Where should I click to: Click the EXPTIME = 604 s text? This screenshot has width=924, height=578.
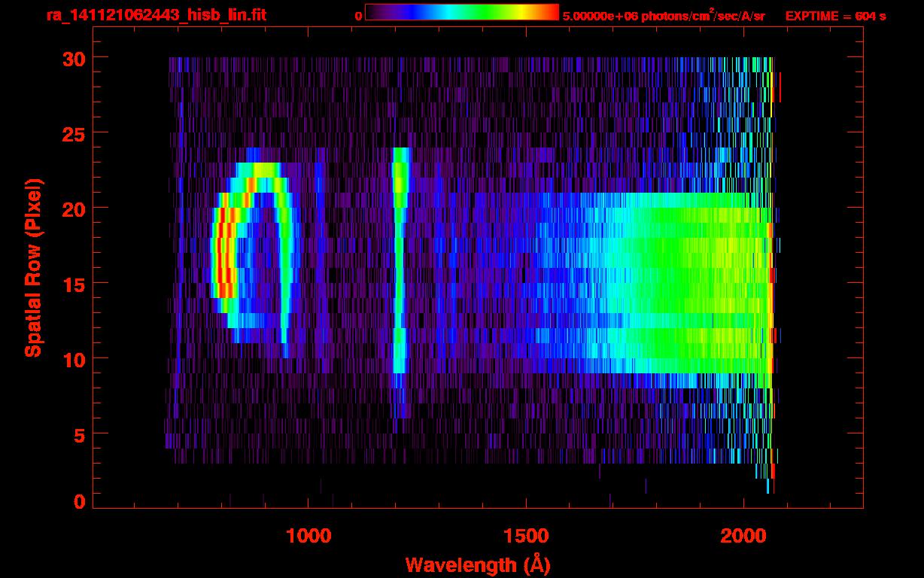tap(835, 16)
